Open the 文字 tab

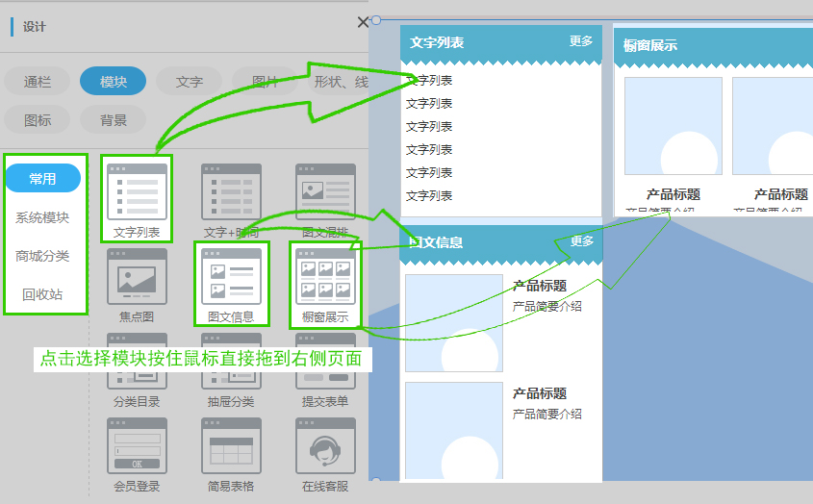[190, 82]
